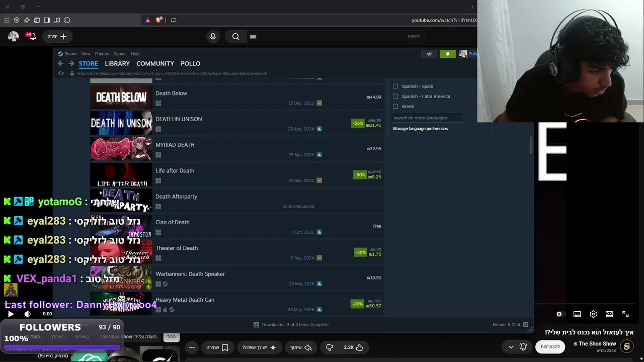Viewport: 644px width, 362px height.
Task: Click the Brave rewards triangle icon
Action: pos(147,20)
